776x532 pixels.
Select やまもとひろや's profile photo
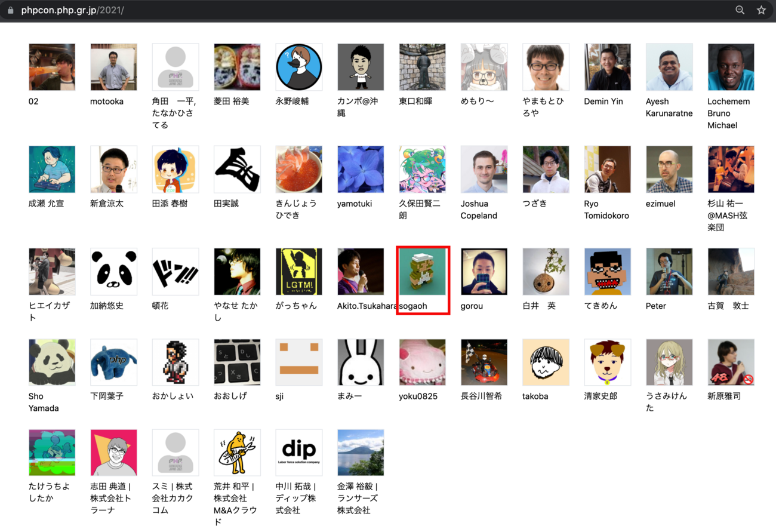546,67
